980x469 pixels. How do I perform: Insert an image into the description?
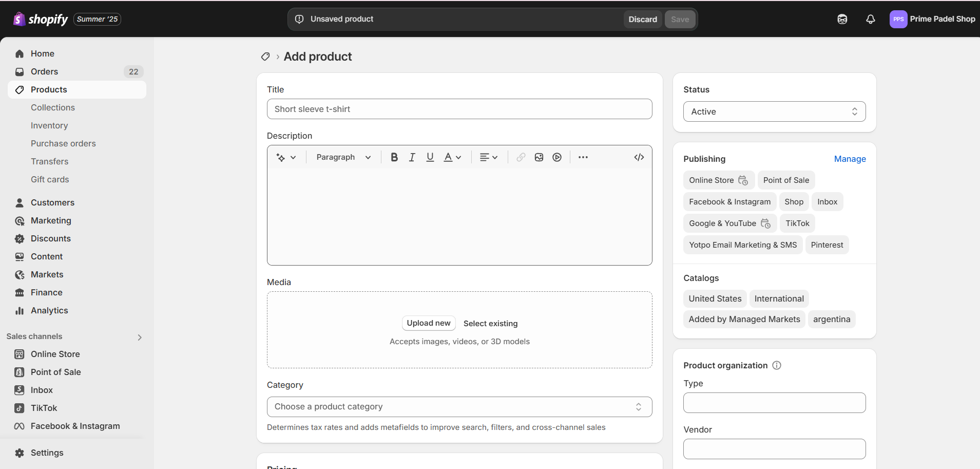539,157
